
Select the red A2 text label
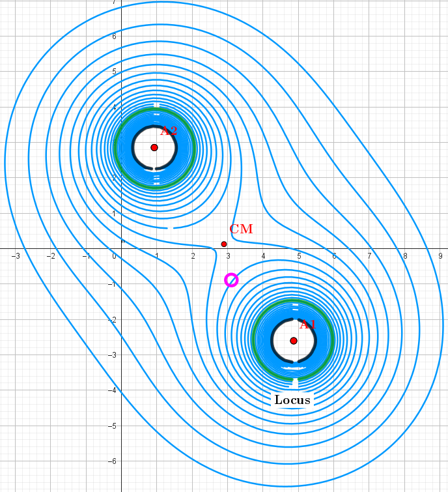[x=169, y=131]
